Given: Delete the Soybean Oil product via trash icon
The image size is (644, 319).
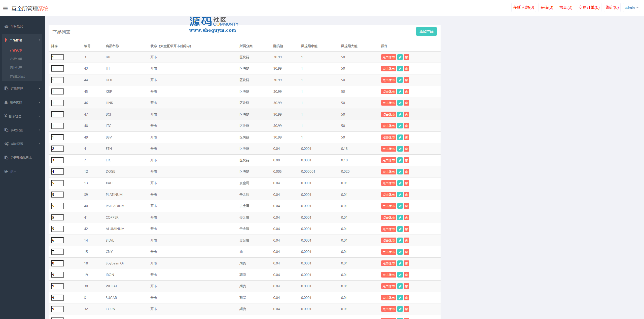Looking at the screenshot, I should (406, 263).
